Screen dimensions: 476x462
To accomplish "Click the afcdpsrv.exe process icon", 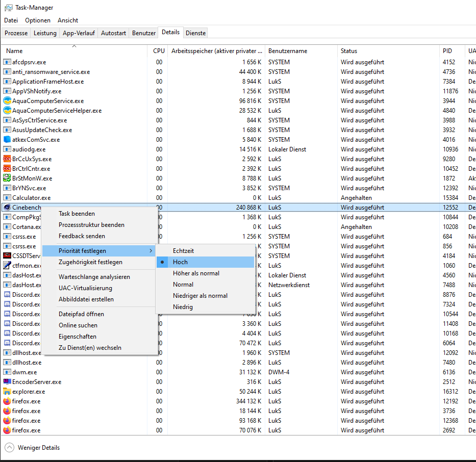I will point(7,62).
